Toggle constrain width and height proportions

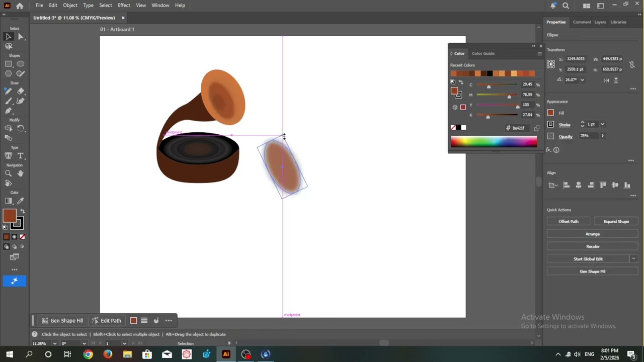tap(632, 64)
